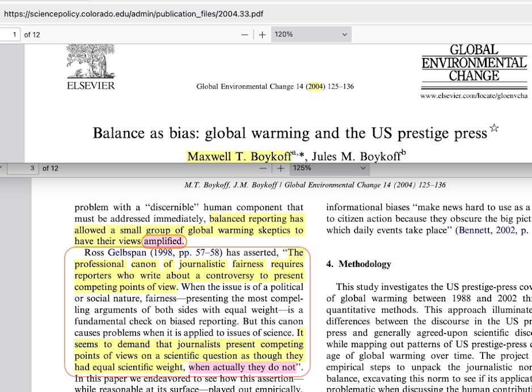This screenshot has width=532, height=392.
Task: Click zoom out minus in upper toolbar
Action: click(244, 35)
